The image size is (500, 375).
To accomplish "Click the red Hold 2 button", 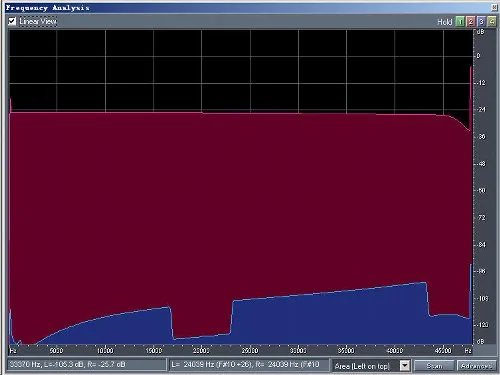I will [471, 22].
